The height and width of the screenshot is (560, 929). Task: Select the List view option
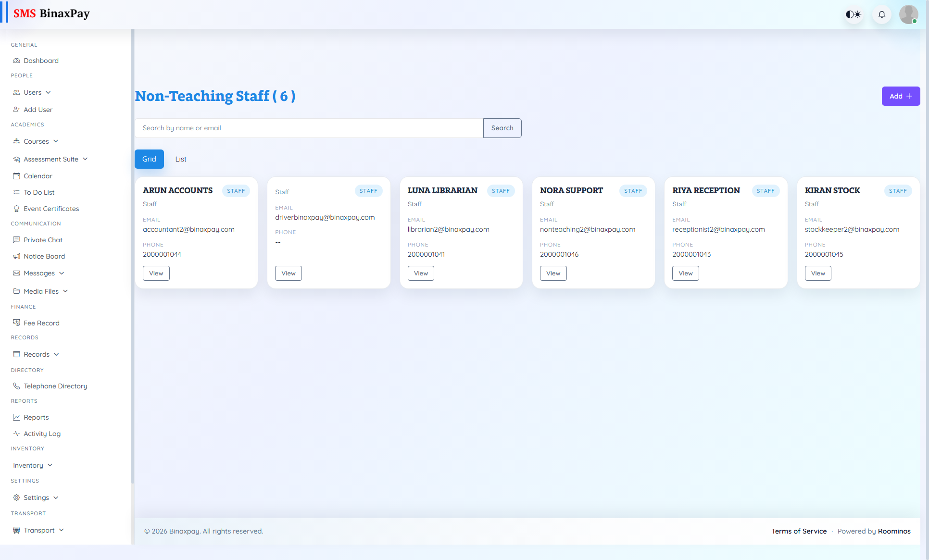coord(180,159)
